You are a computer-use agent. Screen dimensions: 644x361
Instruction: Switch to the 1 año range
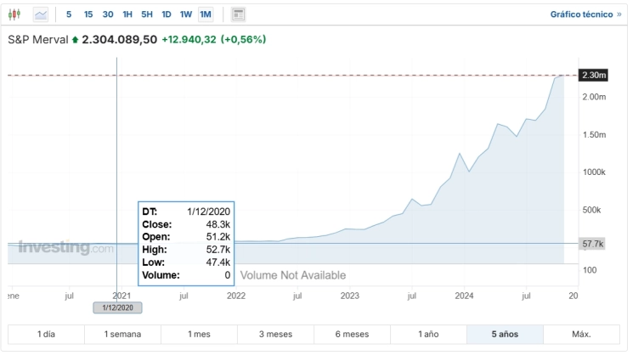coord(428,335)
